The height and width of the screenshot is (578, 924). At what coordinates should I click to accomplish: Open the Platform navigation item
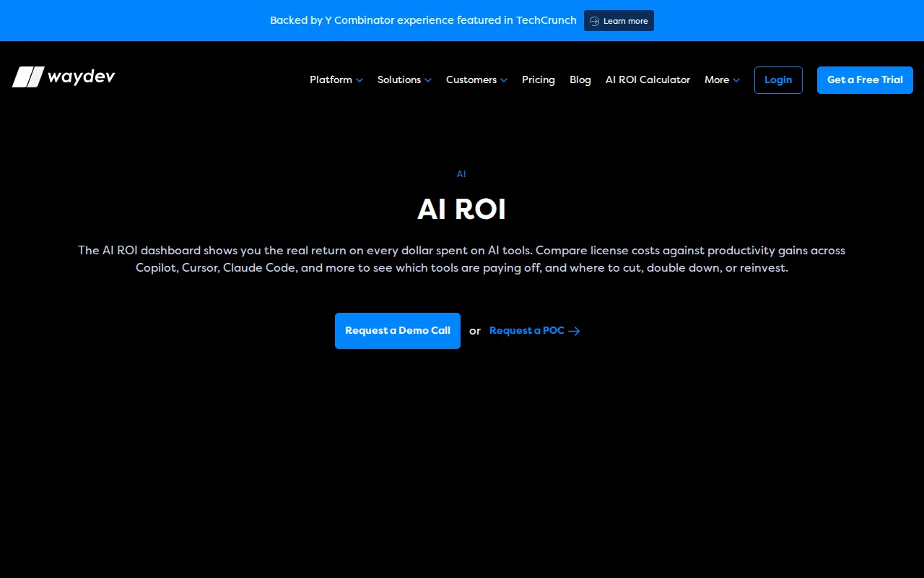point(336,79)
